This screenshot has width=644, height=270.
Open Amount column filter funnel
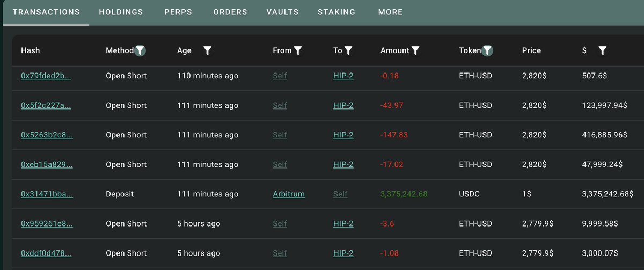tap(415, 50)
